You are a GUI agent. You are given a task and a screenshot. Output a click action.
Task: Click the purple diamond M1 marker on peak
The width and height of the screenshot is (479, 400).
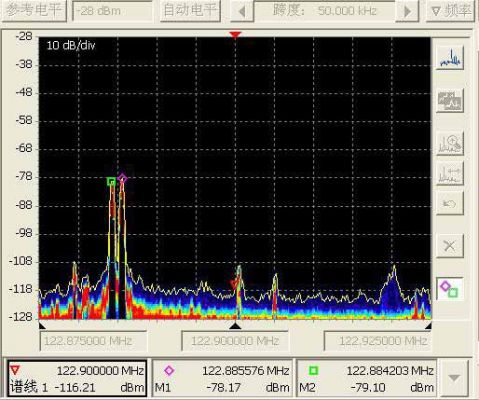click(x=122, y=178)
